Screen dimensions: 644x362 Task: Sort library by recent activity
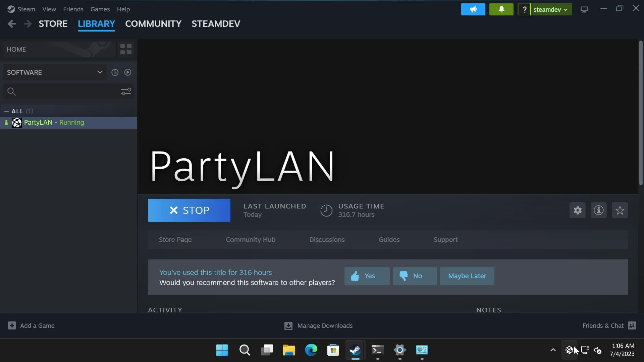115,72
